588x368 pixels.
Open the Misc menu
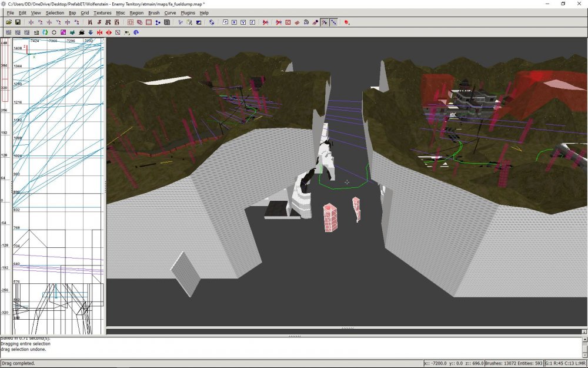tap(121, 13)
